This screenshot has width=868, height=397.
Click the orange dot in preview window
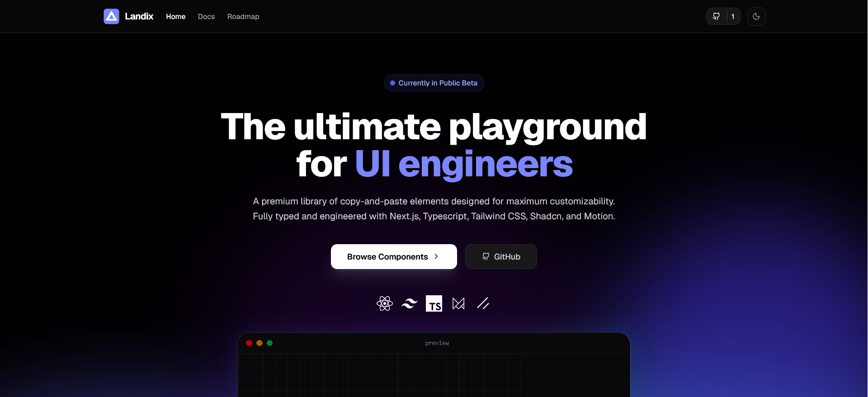(x=259, y=343)
